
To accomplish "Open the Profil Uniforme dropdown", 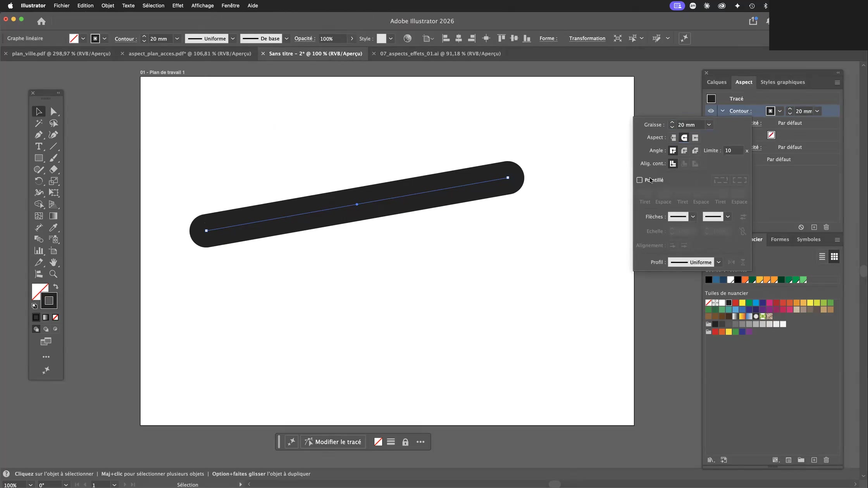I will tap(718, 262).
